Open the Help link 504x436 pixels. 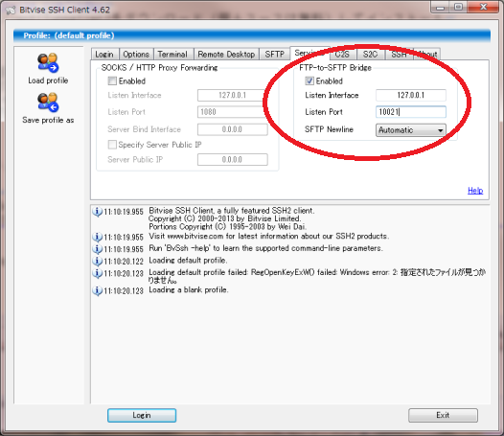[x=475, y=191]
